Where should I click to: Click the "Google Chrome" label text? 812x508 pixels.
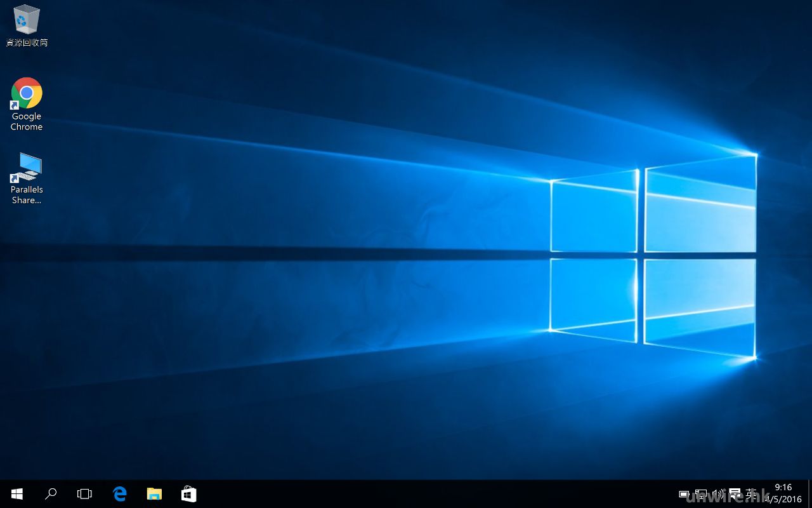point(27,121)
